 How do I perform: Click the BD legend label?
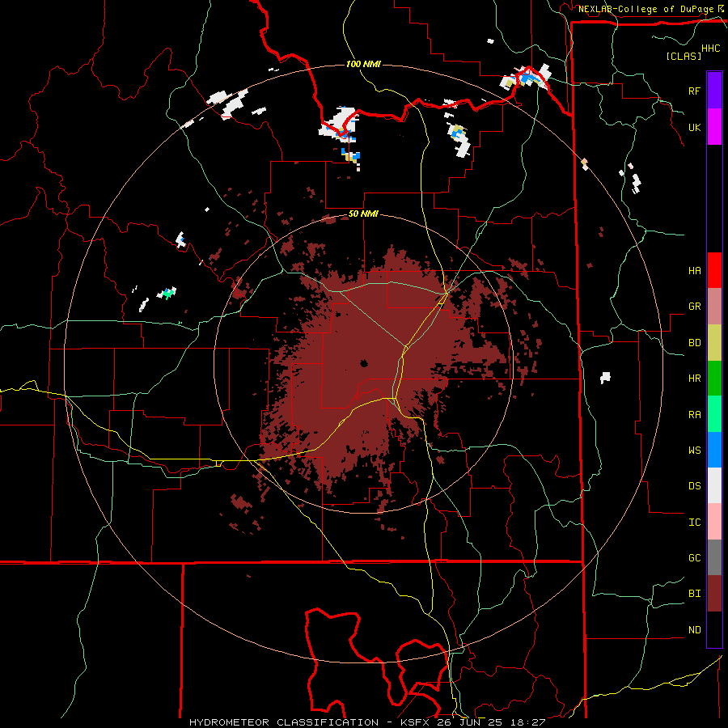[x=694, y=343]
